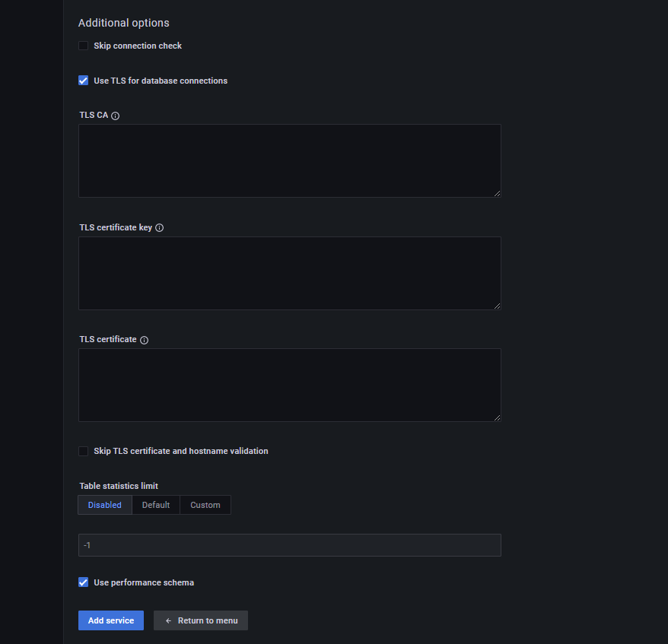Click the table statistics limit value field

tap(290, 545)
